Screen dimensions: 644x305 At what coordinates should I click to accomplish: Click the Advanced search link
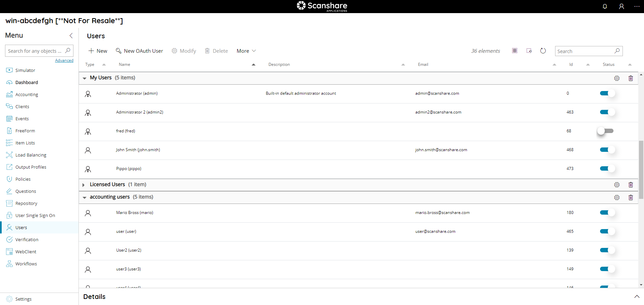pyautogui.click(x=64, y=60)
